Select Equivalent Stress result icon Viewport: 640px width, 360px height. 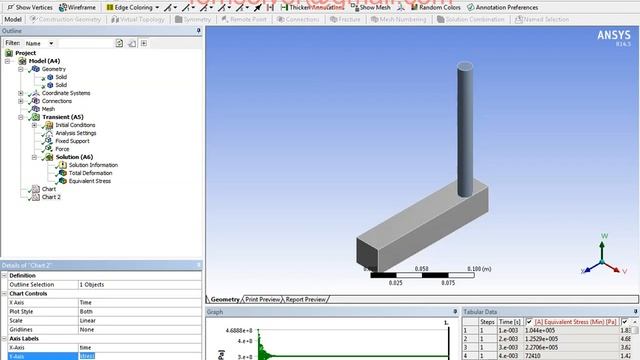point(62,181)
